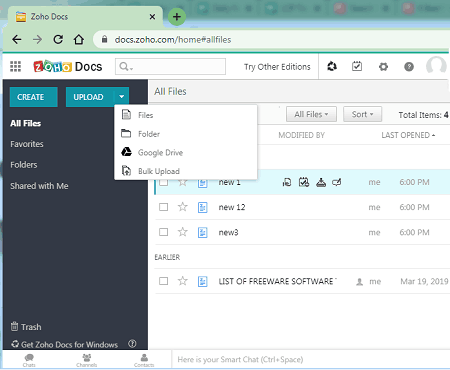Click document icon of LIST OF FREEWARE SOFTWARE
This screenshot has height=370, width=450.
click(202, 281)
